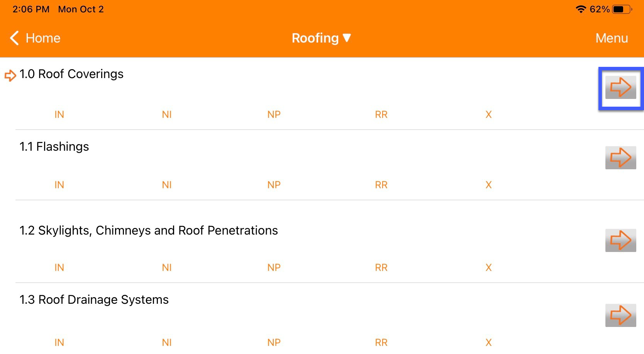Navigate back to Home
Screen dimensions: 644x354
[x=35, y=38]
